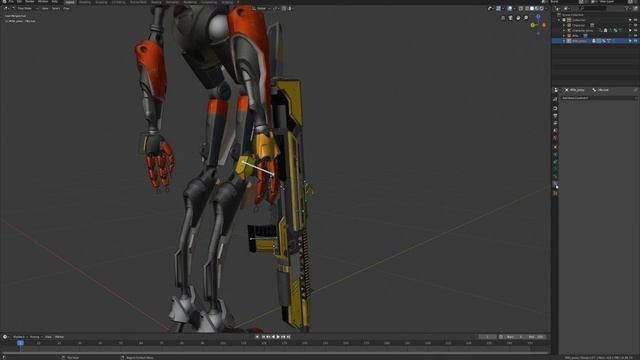Viewport: 640px width, 360px height.
Task: Jump to the timeline start frame button
Action: pos(263,337)
